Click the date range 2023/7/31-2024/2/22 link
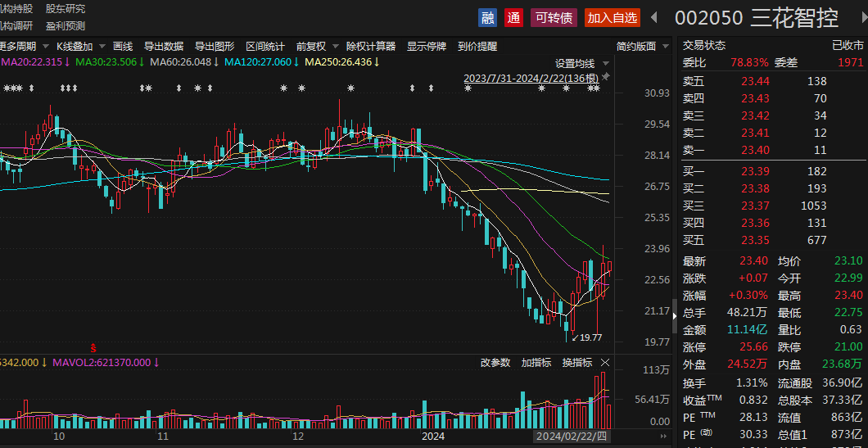This screenshot has height=448, width=868. 531,78
